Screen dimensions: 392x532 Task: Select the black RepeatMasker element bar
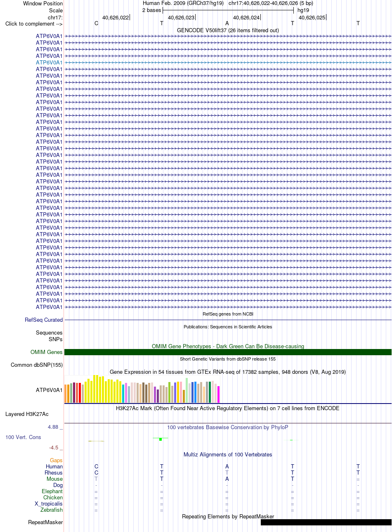[326, 522]
